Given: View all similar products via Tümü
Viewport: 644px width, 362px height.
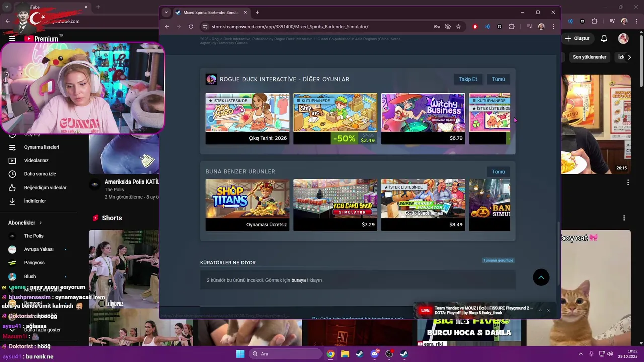Looking at the screenshot, I should [498, 172].
